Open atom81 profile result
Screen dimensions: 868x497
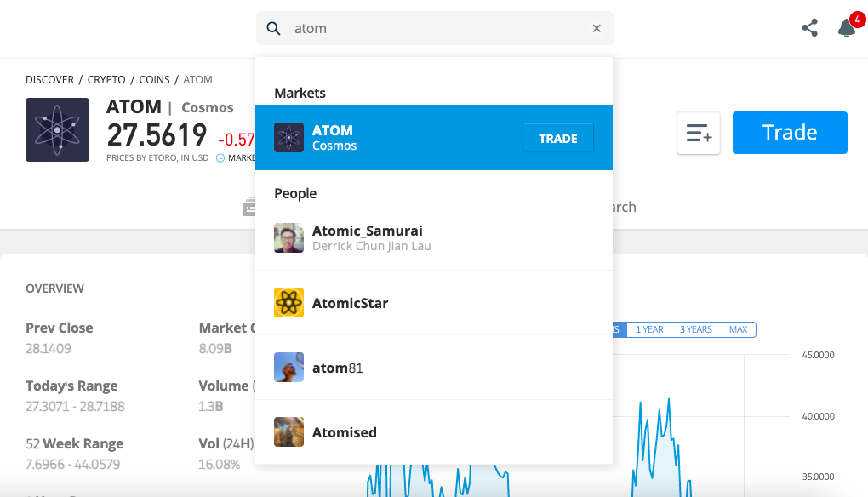(x=434, y=368)
